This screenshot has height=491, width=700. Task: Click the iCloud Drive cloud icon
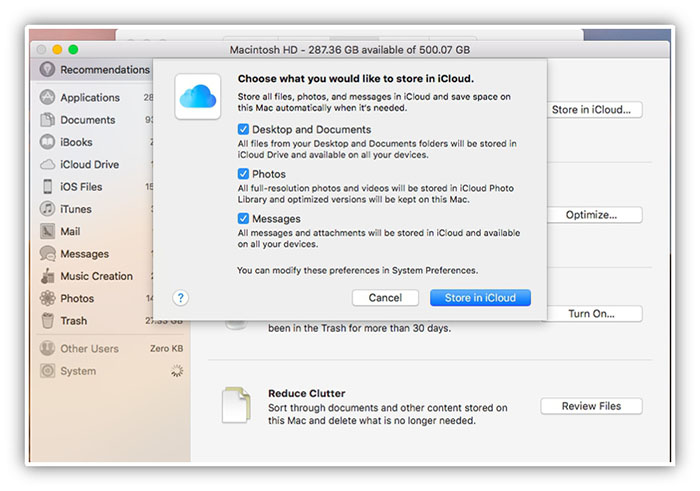47,164
